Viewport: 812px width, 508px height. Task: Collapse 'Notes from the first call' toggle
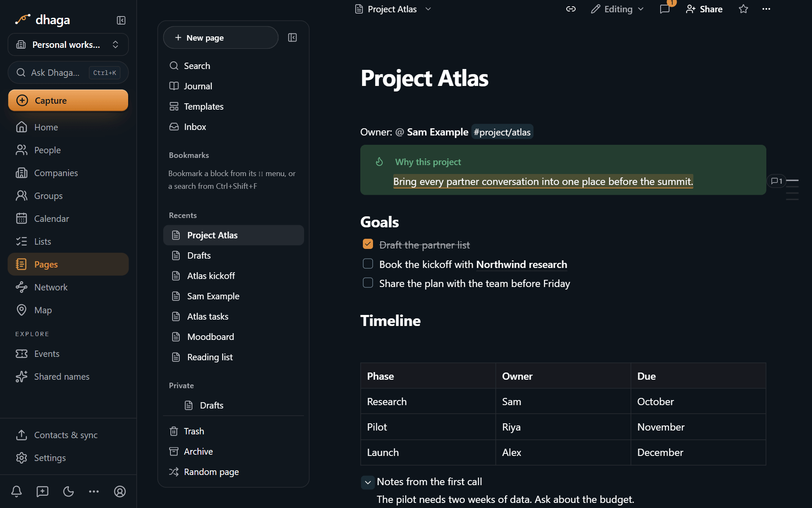click(368, 482)
